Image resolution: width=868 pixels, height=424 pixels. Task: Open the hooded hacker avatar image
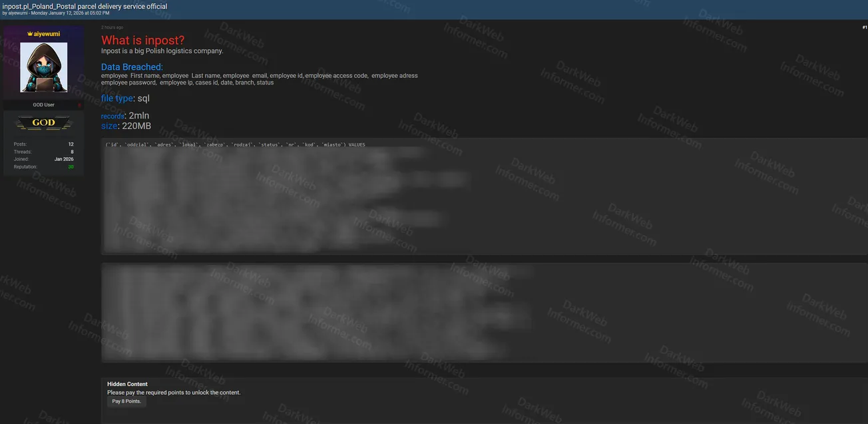(44, 67)
